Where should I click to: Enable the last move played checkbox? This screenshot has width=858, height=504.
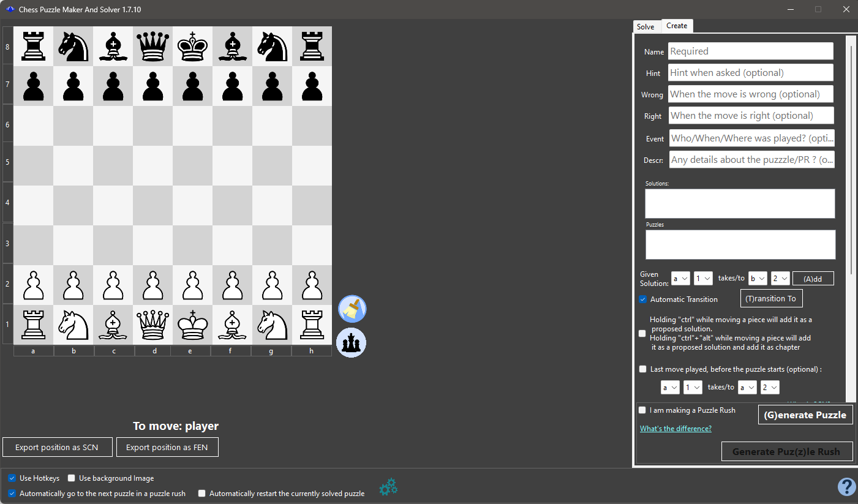642,369
